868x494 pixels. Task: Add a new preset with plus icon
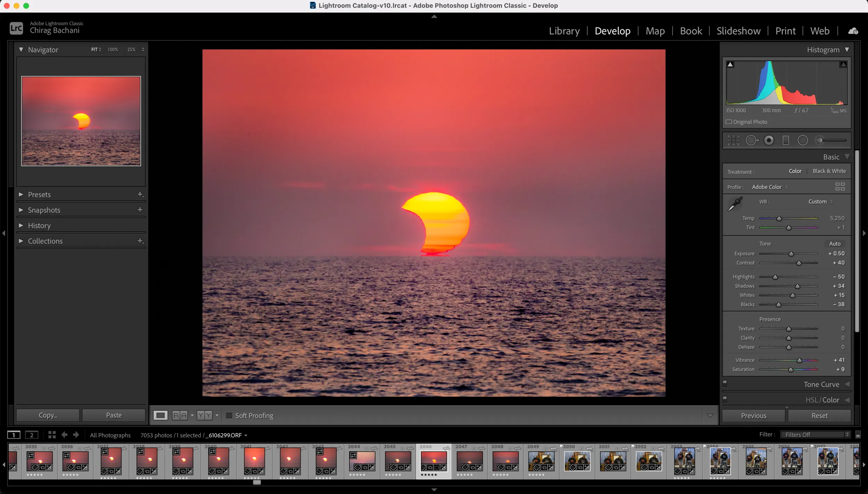click(x=140, y=194)
